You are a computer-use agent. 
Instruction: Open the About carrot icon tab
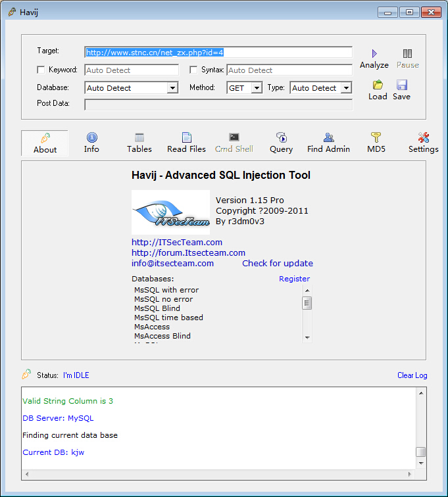(x=45, y=138)
